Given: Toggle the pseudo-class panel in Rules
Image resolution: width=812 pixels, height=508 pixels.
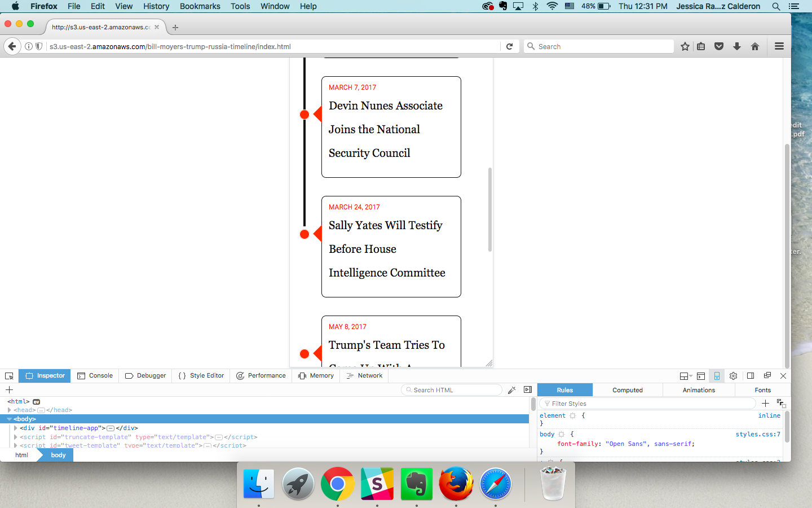Looking at the screenshot, I should pos(782,404).
